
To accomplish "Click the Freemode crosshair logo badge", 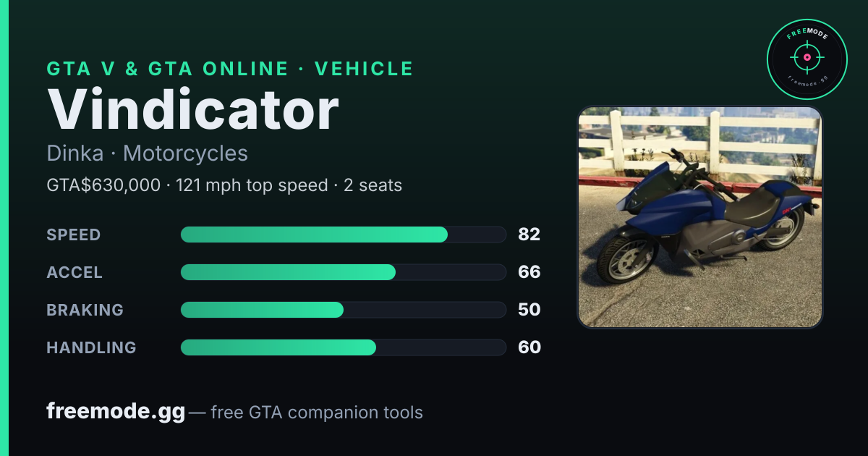I will (x=807, y=59).
